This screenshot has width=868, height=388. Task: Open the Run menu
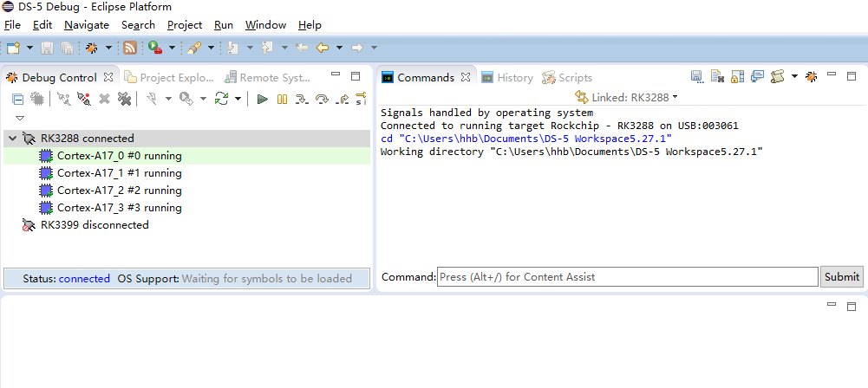[x=224, y=25]
